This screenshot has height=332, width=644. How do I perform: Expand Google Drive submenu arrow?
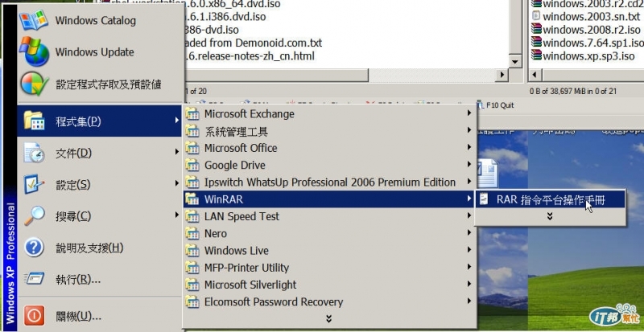pyautogui.click(x=469, y=164)
